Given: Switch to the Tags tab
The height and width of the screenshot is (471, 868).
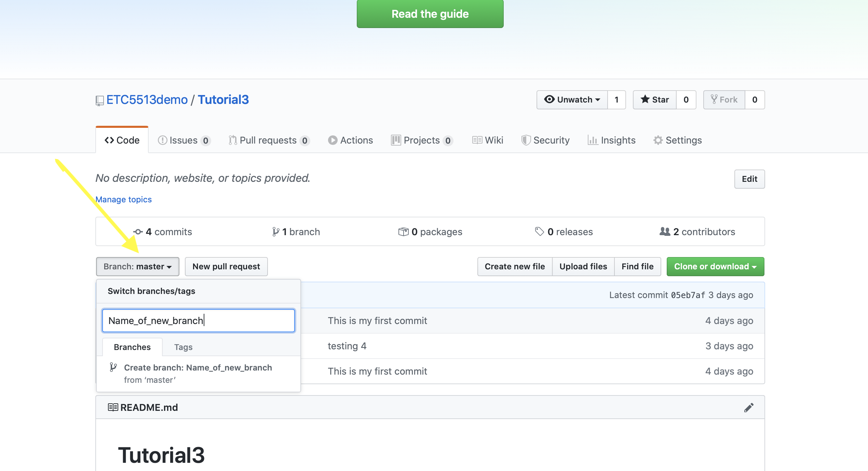Looking at the screenshot, I should (183, 347).
